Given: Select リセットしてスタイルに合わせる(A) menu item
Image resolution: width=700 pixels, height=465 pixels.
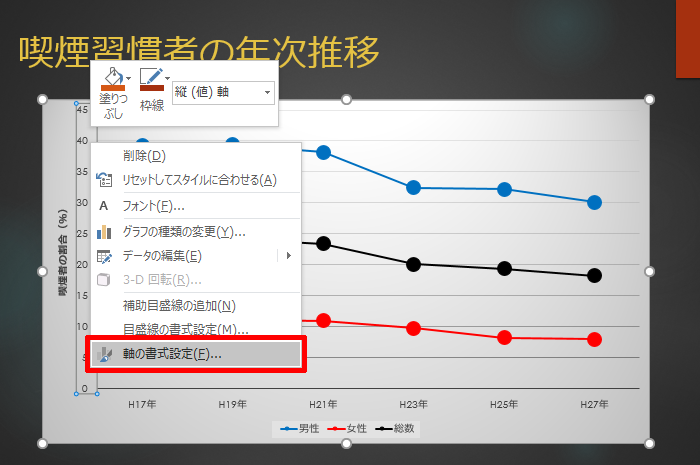Looking at the screenshot, I should tap(196, 180).
